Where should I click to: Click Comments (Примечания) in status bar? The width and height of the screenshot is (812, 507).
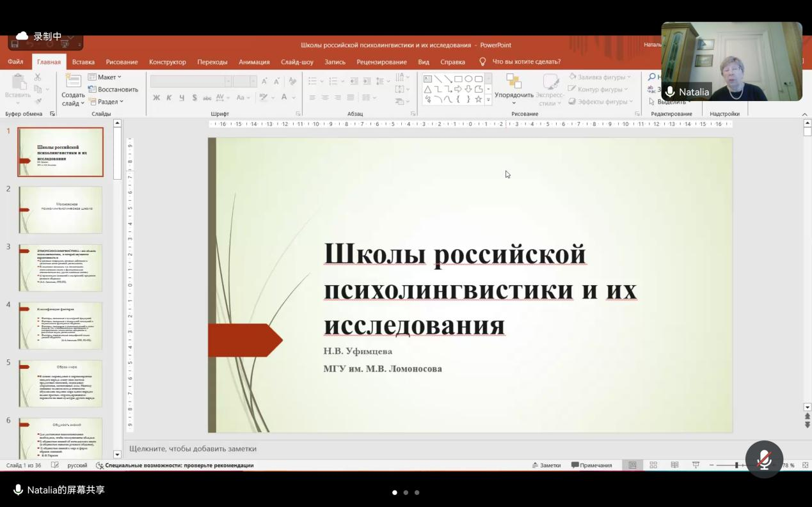[591, 465]
